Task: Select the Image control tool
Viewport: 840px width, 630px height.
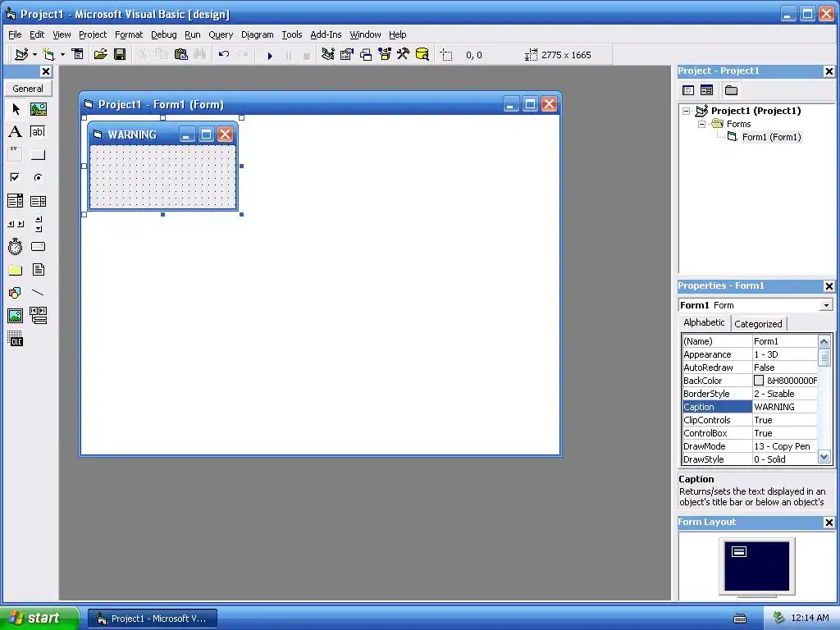Action: click(x=16, y=316)
